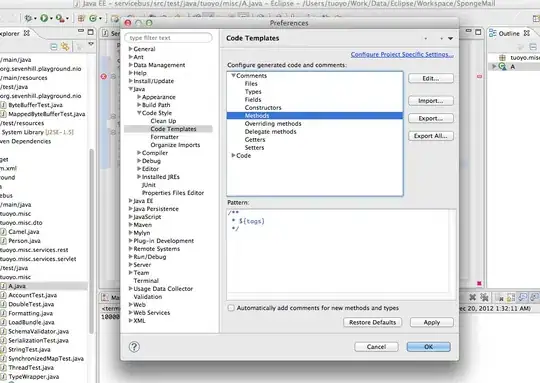This screenshot has height=383, width=540.
Task: Select Getters comment template
Action: click(255, 139)
